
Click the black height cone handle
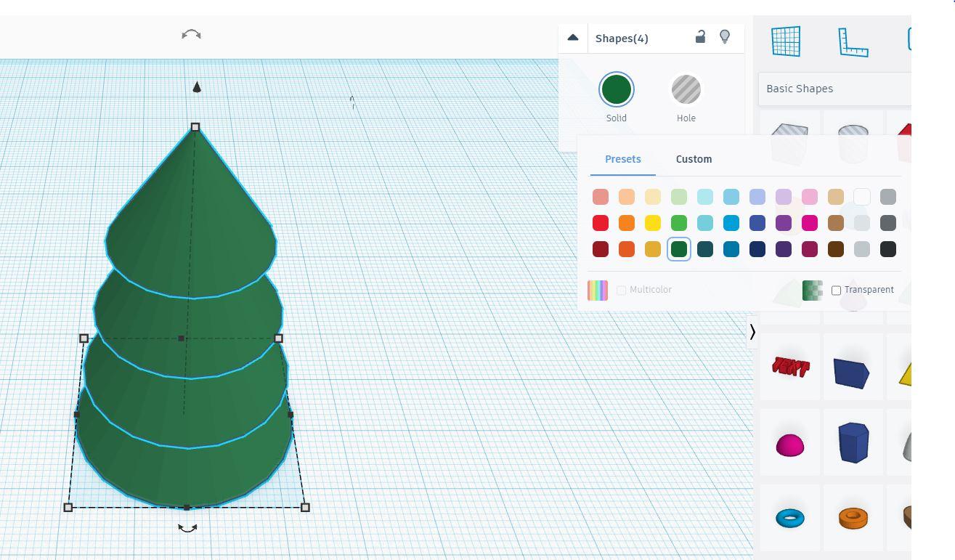coord(196,87)
